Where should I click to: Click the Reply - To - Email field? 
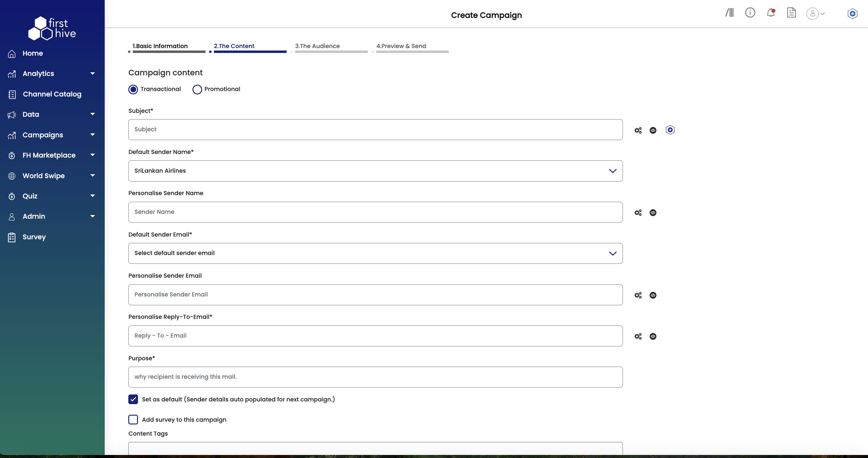point(375,336)
